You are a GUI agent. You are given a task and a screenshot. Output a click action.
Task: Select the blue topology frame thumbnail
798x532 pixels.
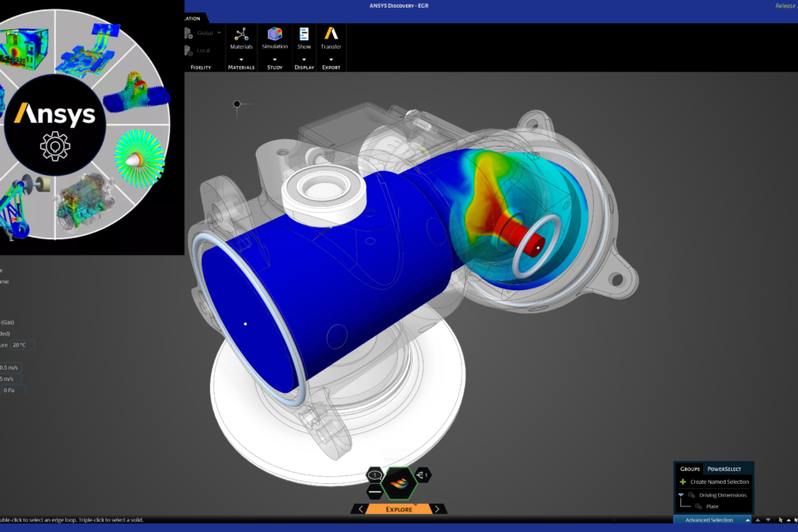click(x=21, y=209)
